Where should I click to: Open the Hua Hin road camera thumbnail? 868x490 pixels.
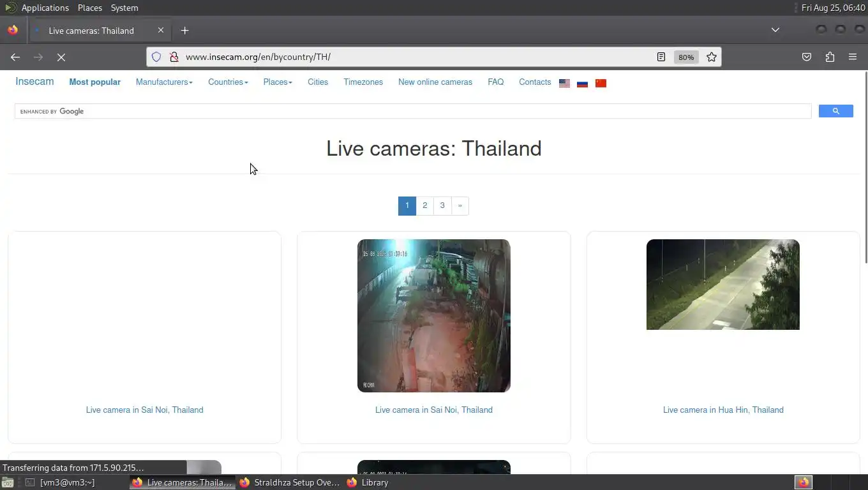tap(723, 285)
